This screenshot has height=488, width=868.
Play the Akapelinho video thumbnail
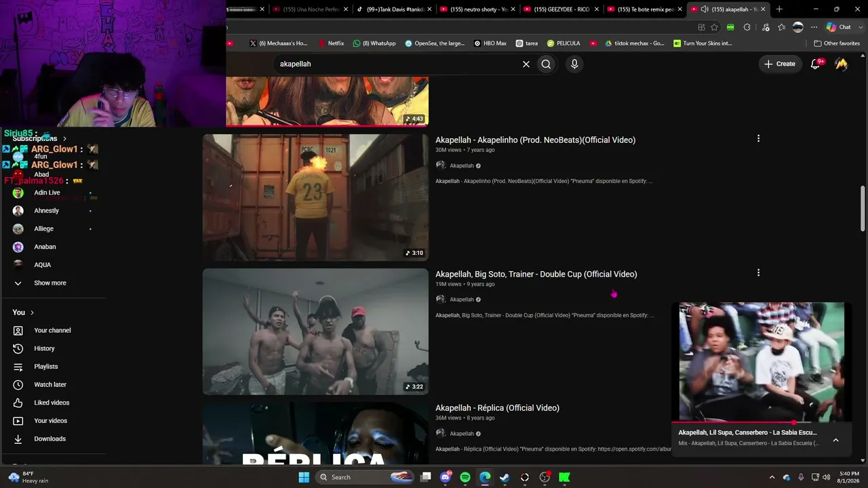315,197
